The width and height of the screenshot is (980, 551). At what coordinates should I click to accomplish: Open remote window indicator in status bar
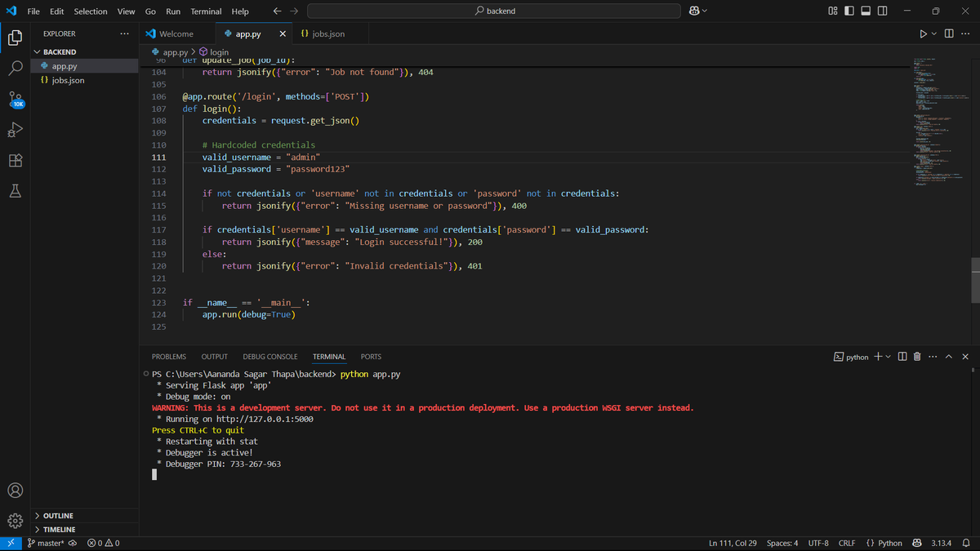pos(11,544)
